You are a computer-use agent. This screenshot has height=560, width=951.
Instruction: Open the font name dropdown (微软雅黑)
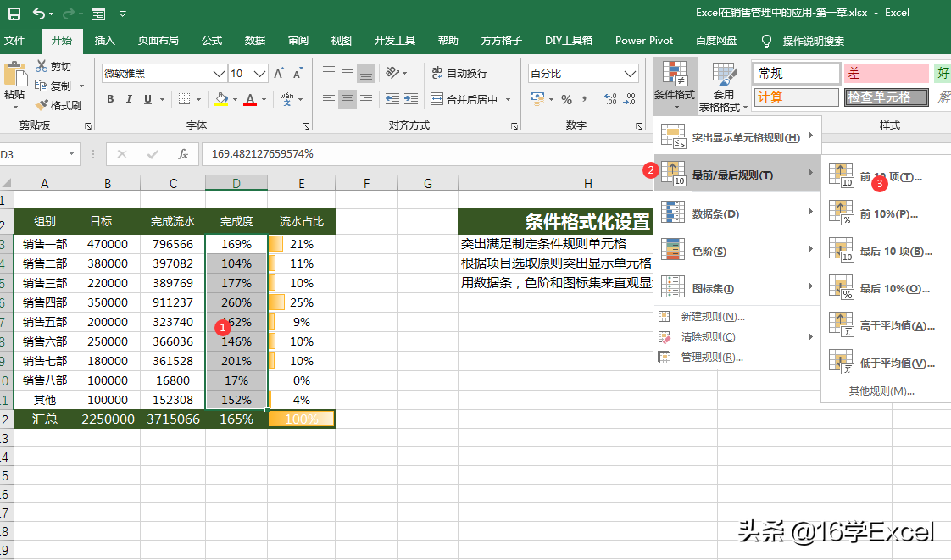coord(219,74)
